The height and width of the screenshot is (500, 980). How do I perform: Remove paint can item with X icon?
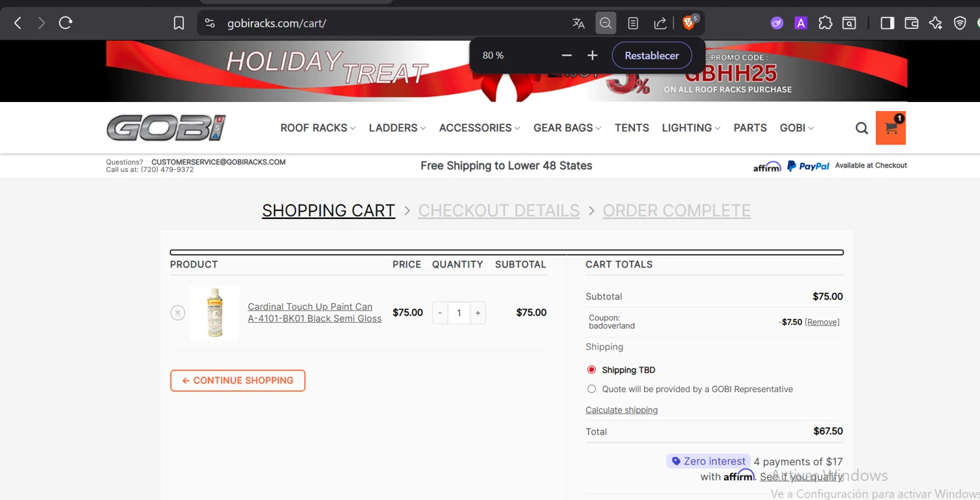coord(178,313)
